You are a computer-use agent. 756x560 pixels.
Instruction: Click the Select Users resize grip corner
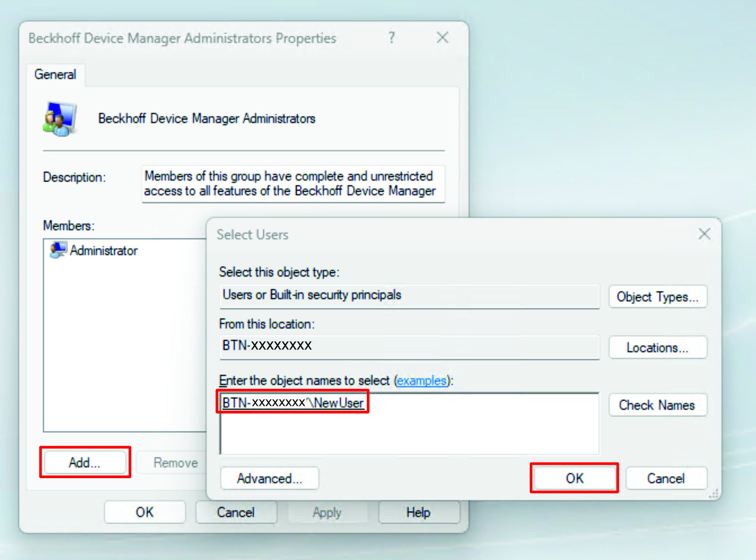(713, 493)
